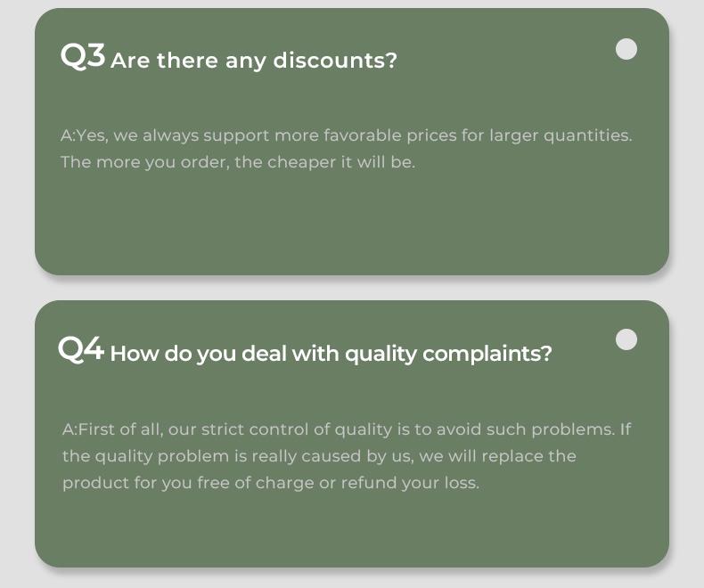Toggle the white circle on the Q4 card
Viewport: 704px width, 588px height.
(626, 339)
